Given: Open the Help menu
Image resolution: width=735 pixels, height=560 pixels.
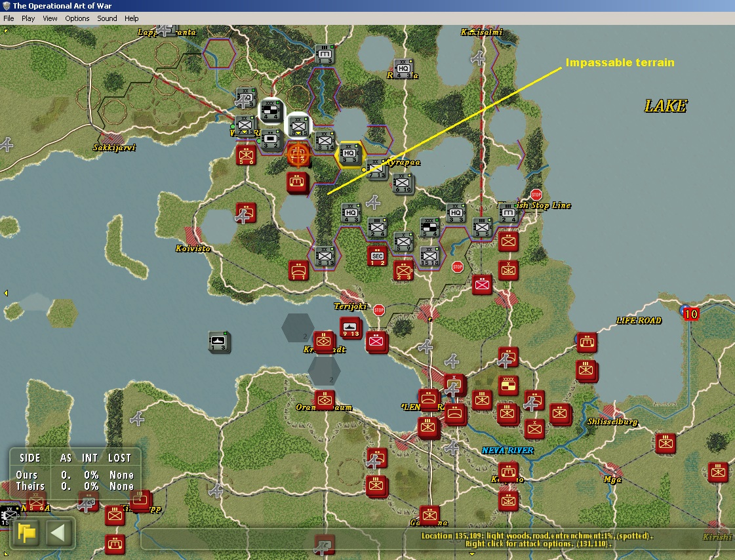Looking at the screenshot, I should point(131,18).
